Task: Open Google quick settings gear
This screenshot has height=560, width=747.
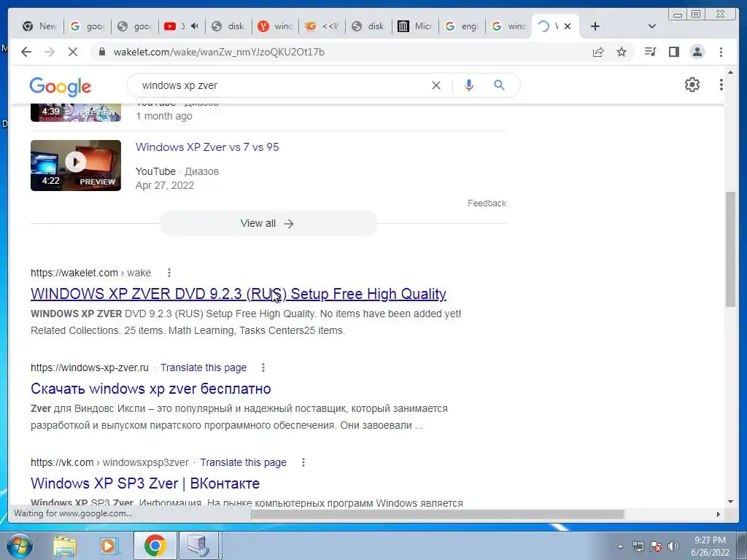Action: pyautogui.click(x=692, y=85)
